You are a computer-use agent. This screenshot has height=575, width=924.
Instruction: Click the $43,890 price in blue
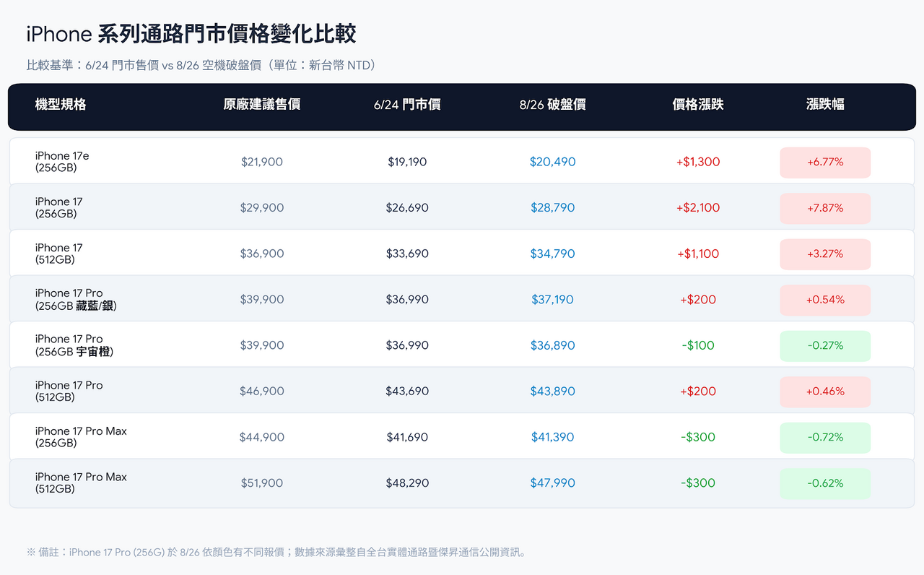click(552, 392)
